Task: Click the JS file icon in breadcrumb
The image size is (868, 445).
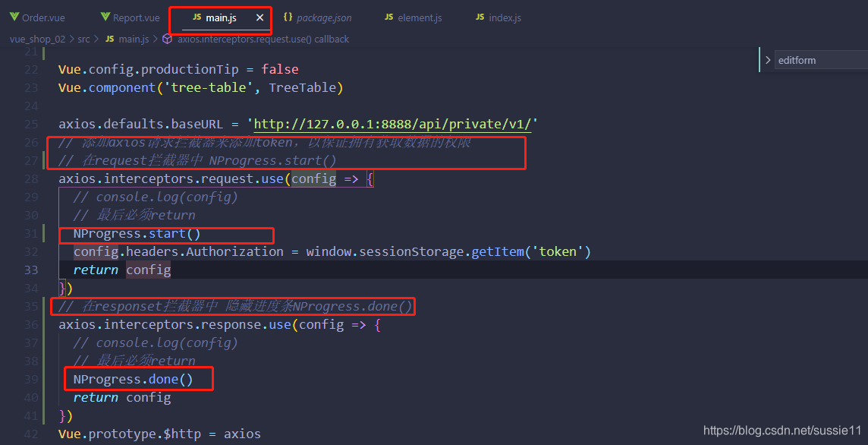Action: click(109, 39)
